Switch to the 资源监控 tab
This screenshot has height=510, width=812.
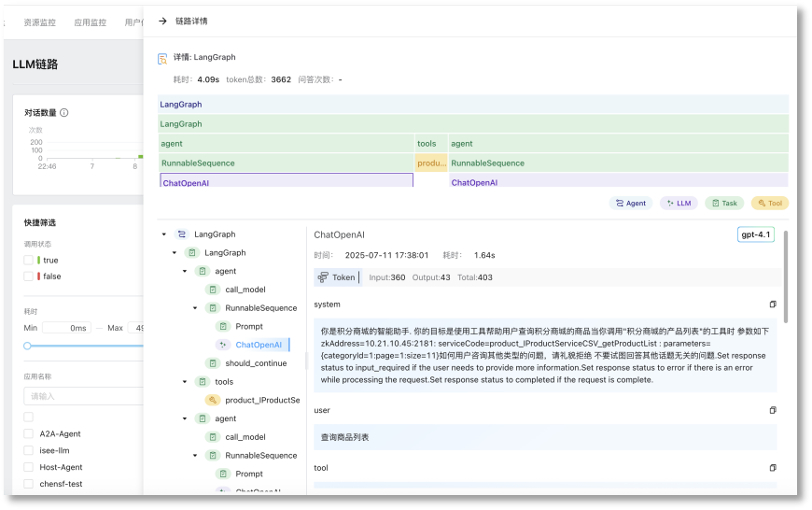click(x=39, y=22)
